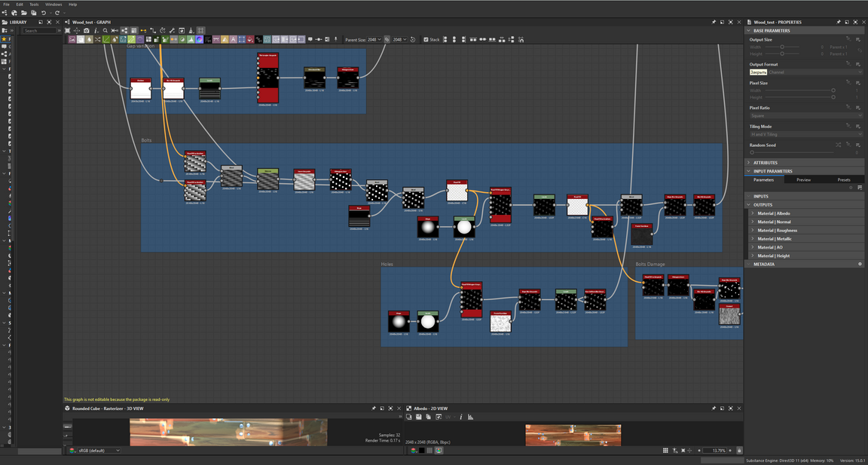This screenshot has width=868, height=465.
Task: Click the histogram icon in 2D view
Action: [470, 417]
